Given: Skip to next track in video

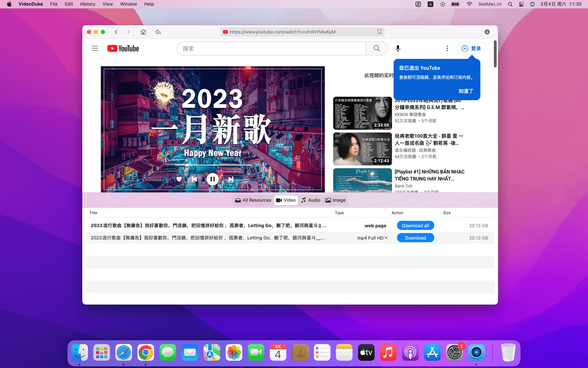Looking at the screenshot, I should [231, 179].
